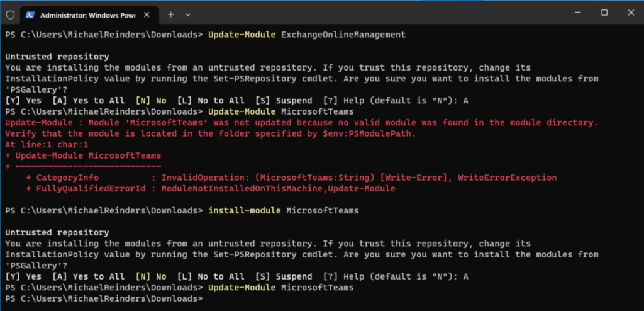The image size is (644, 311).
Task: Click the red '+ CategoryInfo' line label
Action: [x=62, y=178]
